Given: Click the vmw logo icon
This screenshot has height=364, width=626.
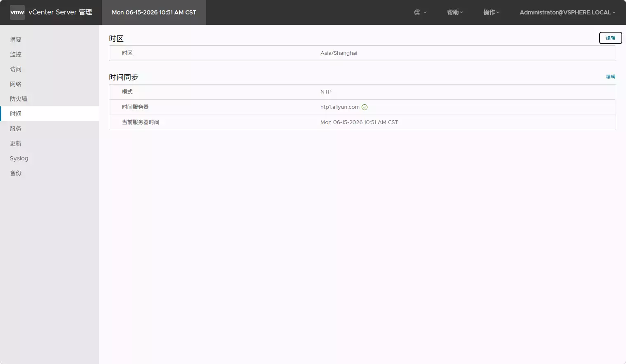Looking at the screenshot, I should pyautogui.click(x=17, y=12).
